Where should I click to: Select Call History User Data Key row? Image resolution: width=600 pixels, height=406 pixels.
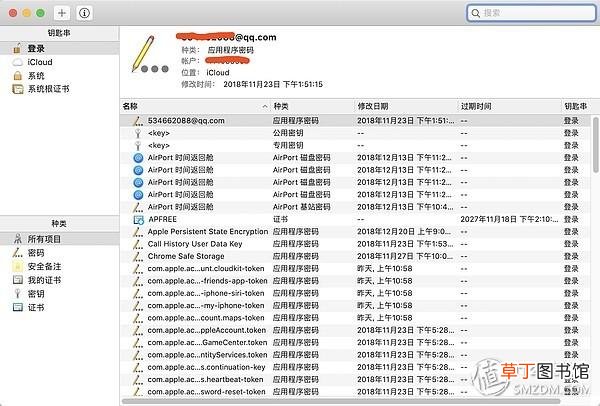click(356, 244)
